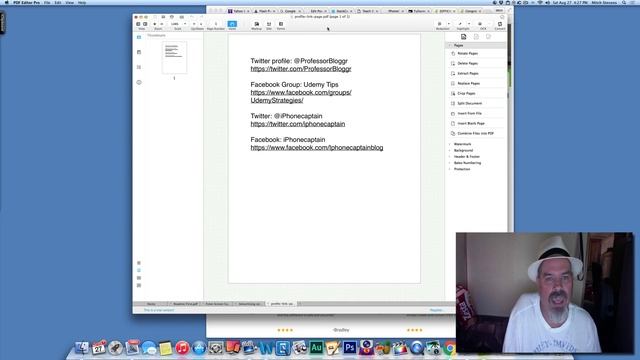Viewport: 640px width, 360px height.
Task: Go to the next page with the Up/Down arrow
Action: coord(201,24)
